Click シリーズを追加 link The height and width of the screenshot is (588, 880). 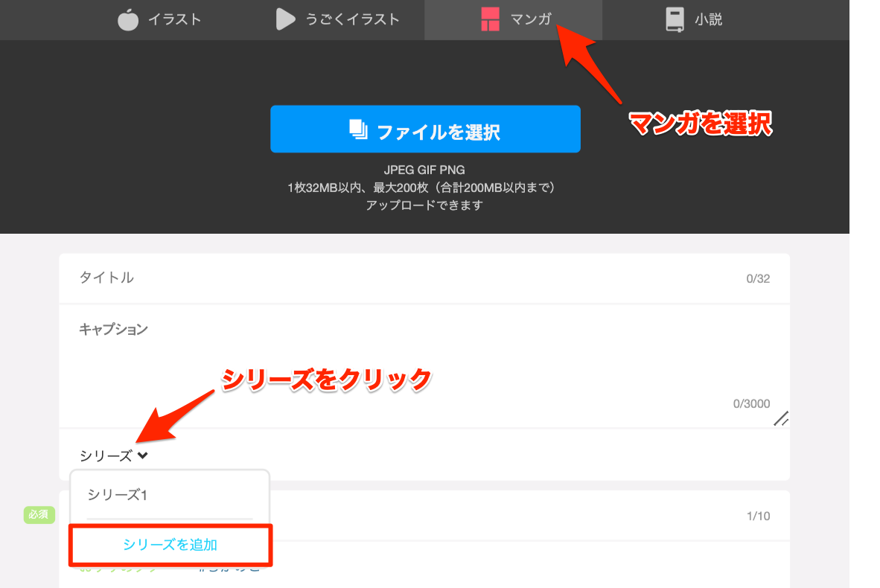click(x=170, y=545)
